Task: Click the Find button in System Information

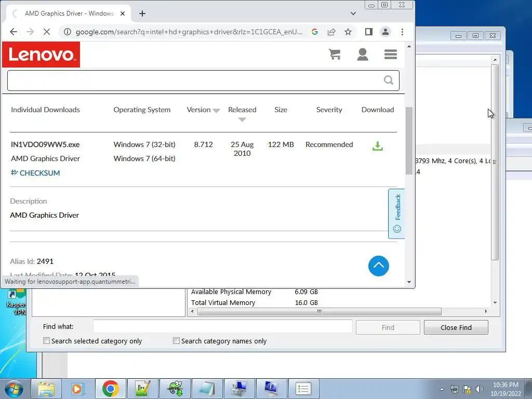Action: [x=388, y=327]
